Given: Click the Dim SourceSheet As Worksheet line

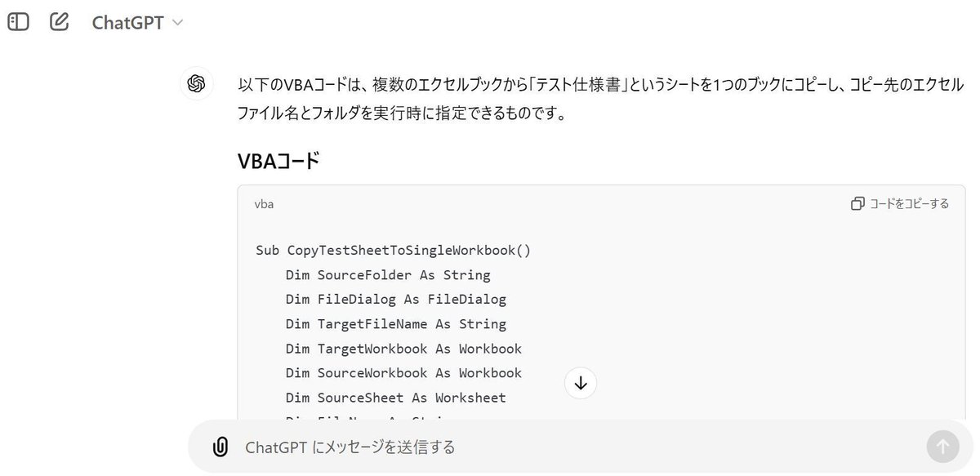Looking at the screenshot, I should point(396,398).
